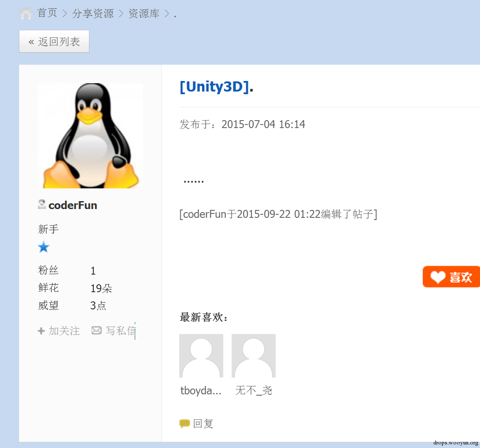
Task: Click the heart icon on 喜欢 button
Action: tap(438, 277)
